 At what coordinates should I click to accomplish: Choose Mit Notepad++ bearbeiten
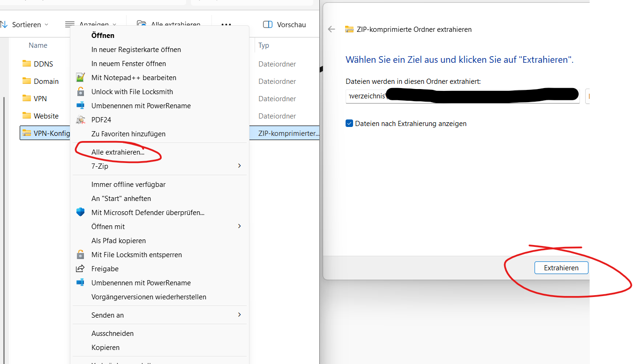tap(159, 77)
